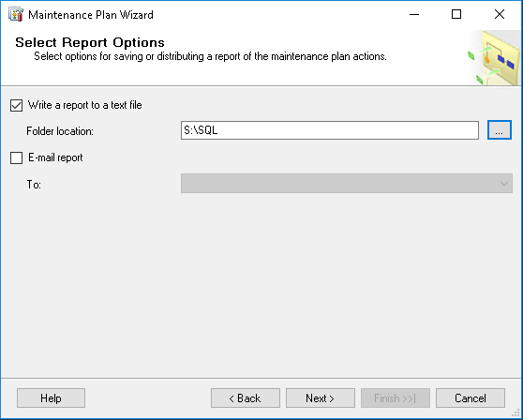Click the Finish button

[396, 398]
